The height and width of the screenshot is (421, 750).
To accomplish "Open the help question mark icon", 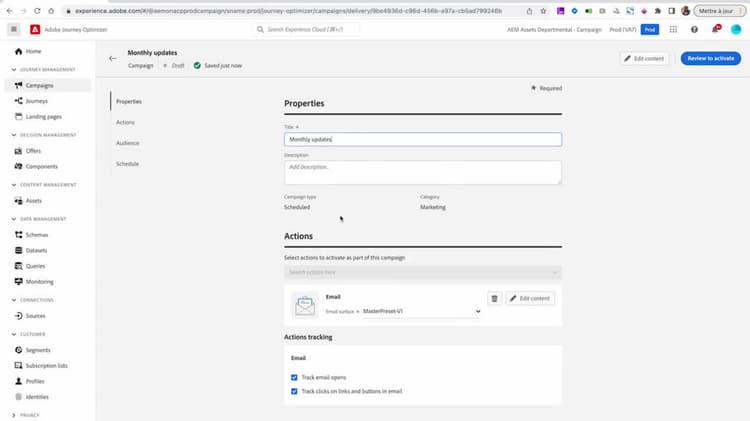I will pyautogui.click(x=694, y=30).
